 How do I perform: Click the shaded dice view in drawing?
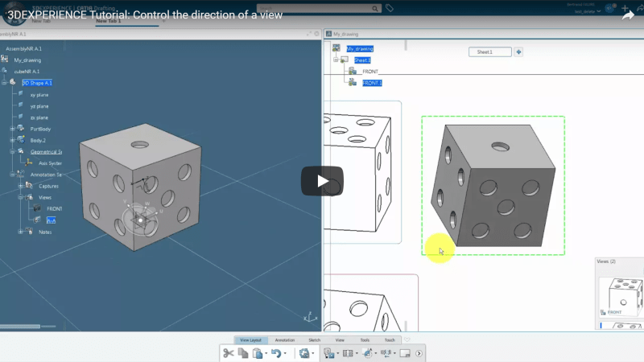(x=493, y=186)
